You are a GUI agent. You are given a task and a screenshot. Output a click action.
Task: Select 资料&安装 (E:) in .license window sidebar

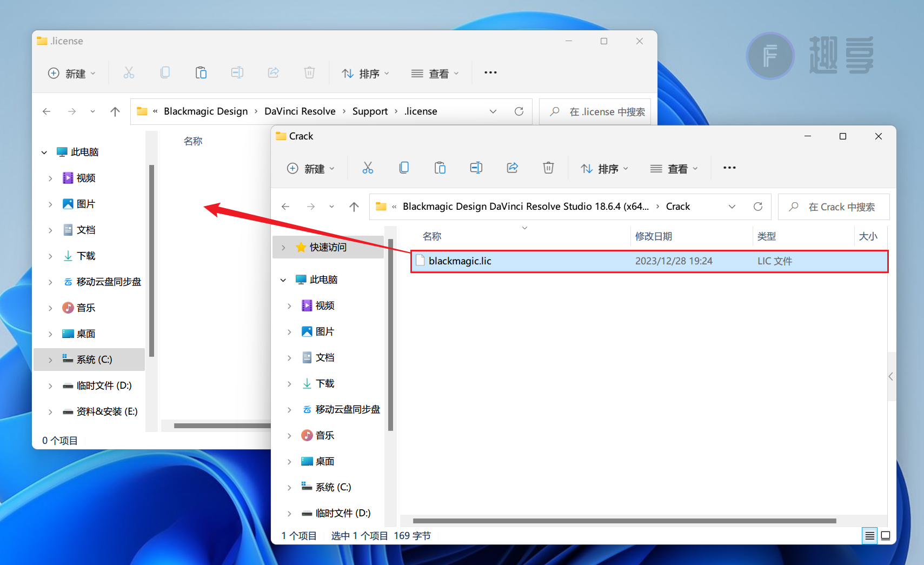[x=107, y=412]
